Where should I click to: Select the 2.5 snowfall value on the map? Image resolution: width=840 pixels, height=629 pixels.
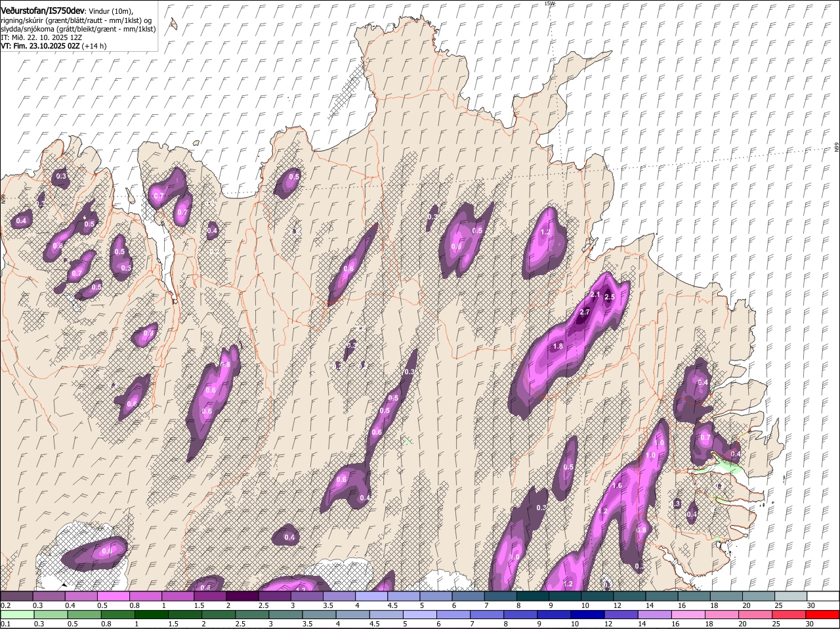pos(609,297)
